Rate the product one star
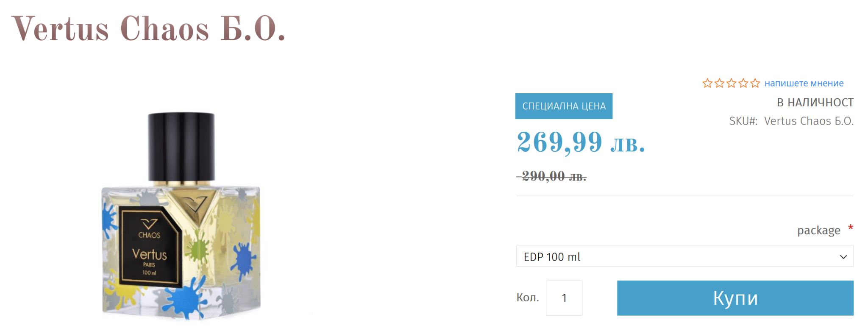 707,83
